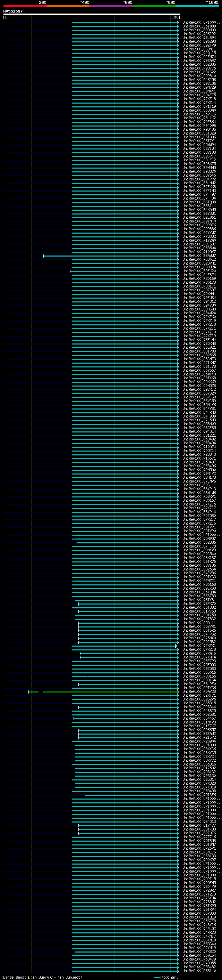Open hit UniRef100_P30167
Screen dimensions: 222x980
(199, 500)
